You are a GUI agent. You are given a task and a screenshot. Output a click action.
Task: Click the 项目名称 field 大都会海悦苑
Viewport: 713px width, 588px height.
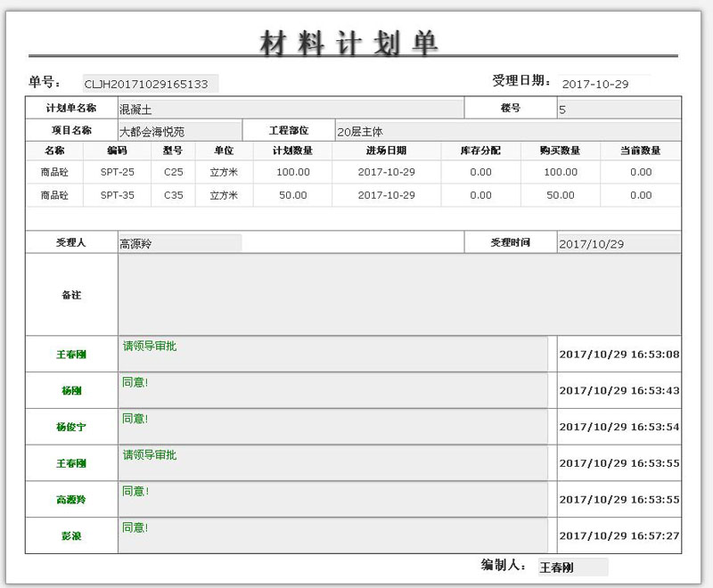coord(179,131)
